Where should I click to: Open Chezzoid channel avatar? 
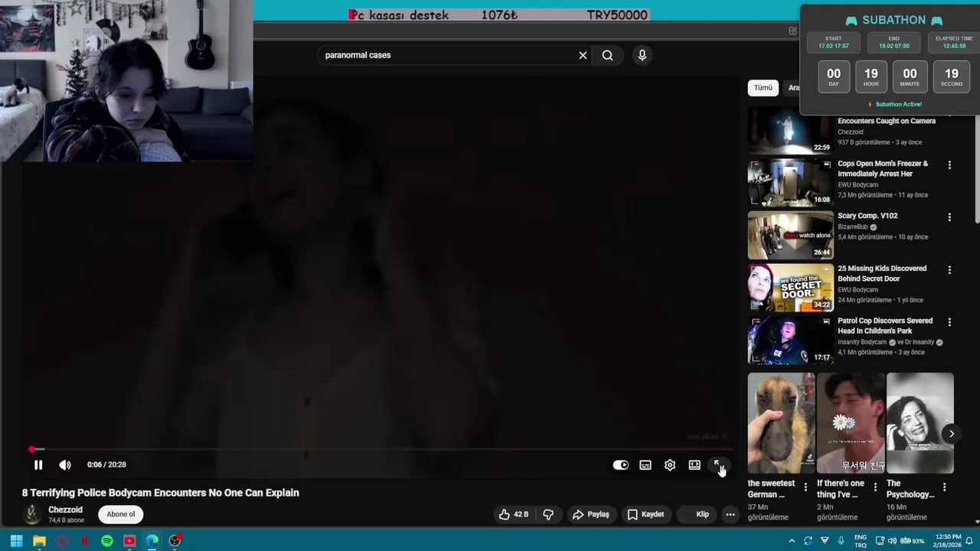pos(32,514)
